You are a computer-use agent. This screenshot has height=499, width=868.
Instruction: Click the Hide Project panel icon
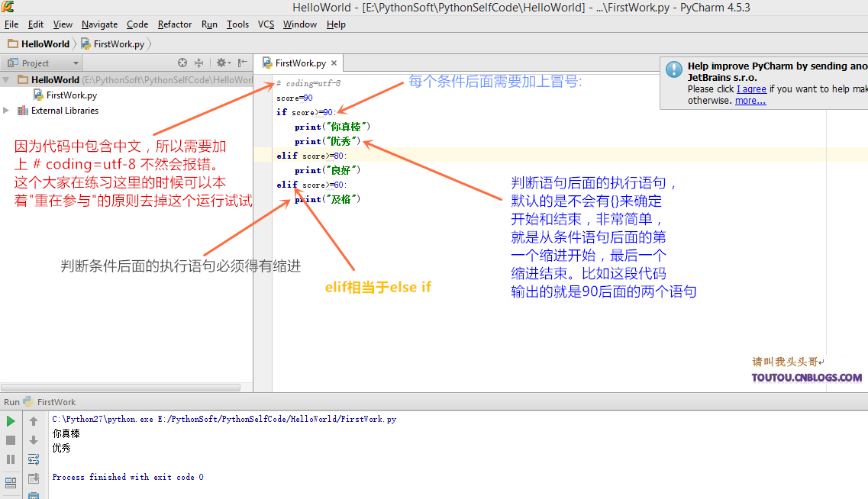tap(243, 63)
